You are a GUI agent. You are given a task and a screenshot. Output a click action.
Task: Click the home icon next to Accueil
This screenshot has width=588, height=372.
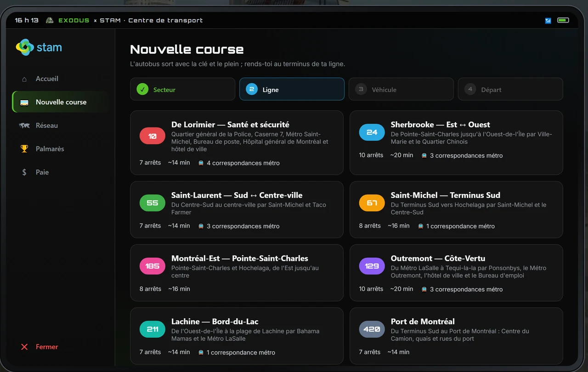click(24, 79)
